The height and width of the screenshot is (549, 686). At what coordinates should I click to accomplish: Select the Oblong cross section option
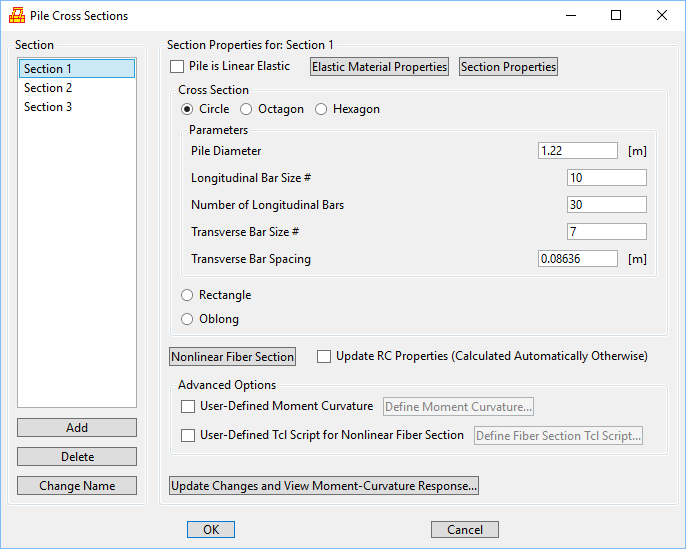coord(187,319)
